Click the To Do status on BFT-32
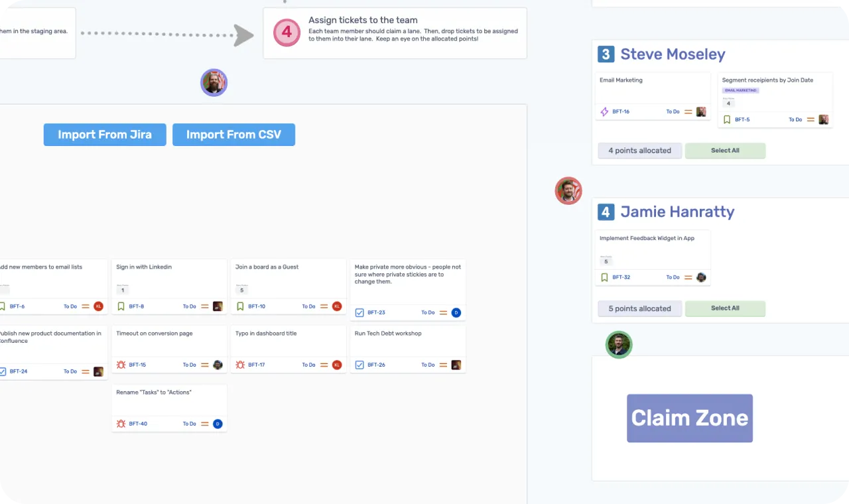Viewport: 849px width, 504px height. [673, 277]
